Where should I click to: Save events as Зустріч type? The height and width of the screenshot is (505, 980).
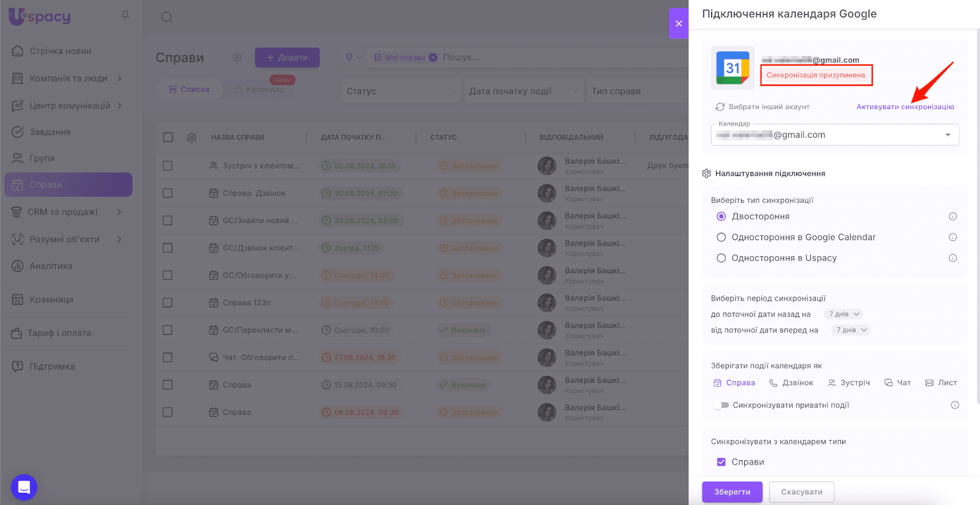pos(849,383)
